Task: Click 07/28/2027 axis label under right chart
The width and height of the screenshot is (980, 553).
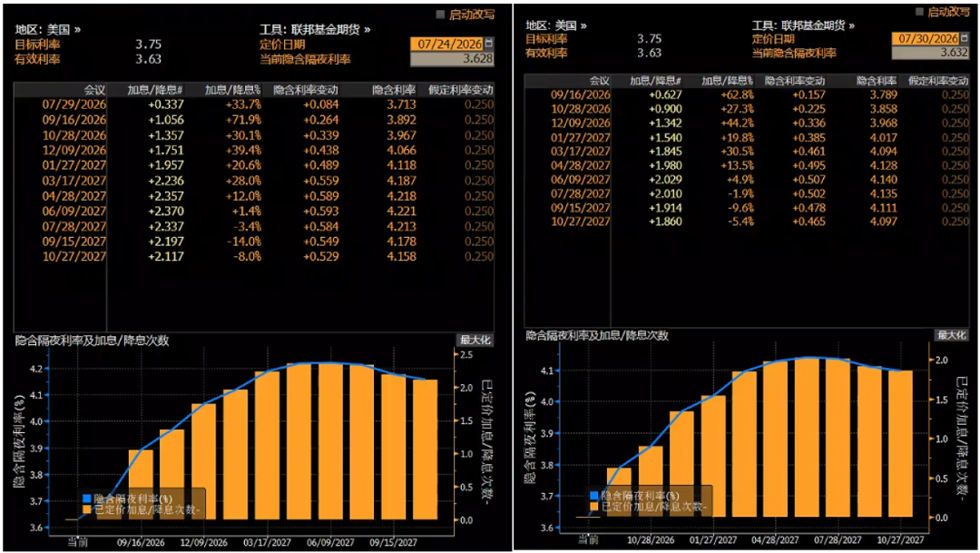Action: tap(838, 540)
